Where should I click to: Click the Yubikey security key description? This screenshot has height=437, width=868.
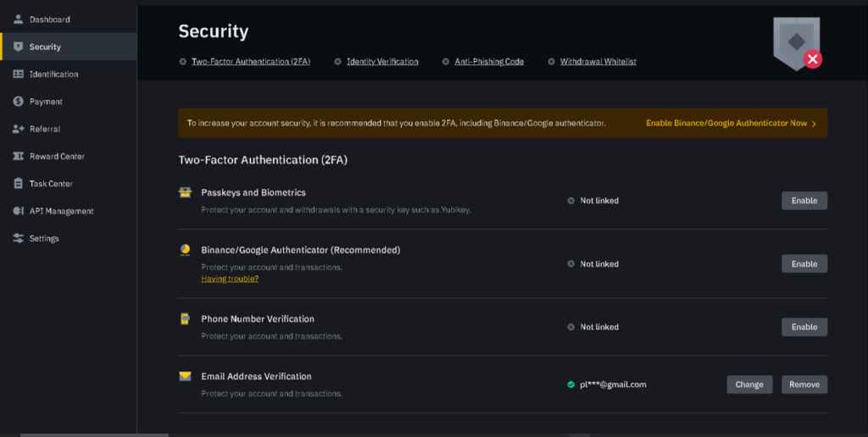point(336,210)
